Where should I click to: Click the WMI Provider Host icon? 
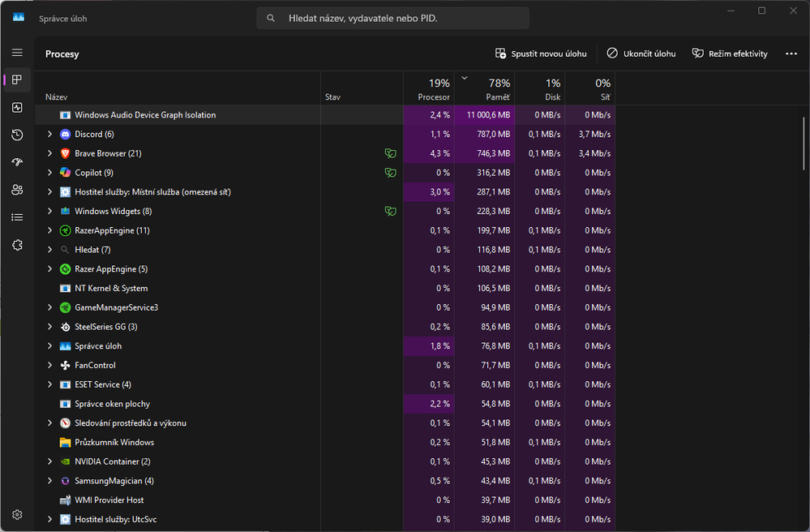click(x=65, y=500)
